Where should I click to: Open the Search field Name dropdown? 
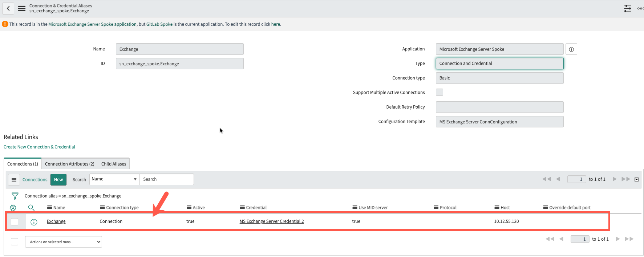point(114,179)
